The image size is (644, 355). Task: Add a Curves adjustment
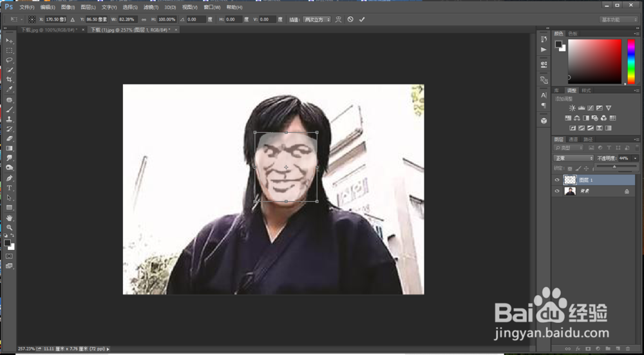[590, 108]
